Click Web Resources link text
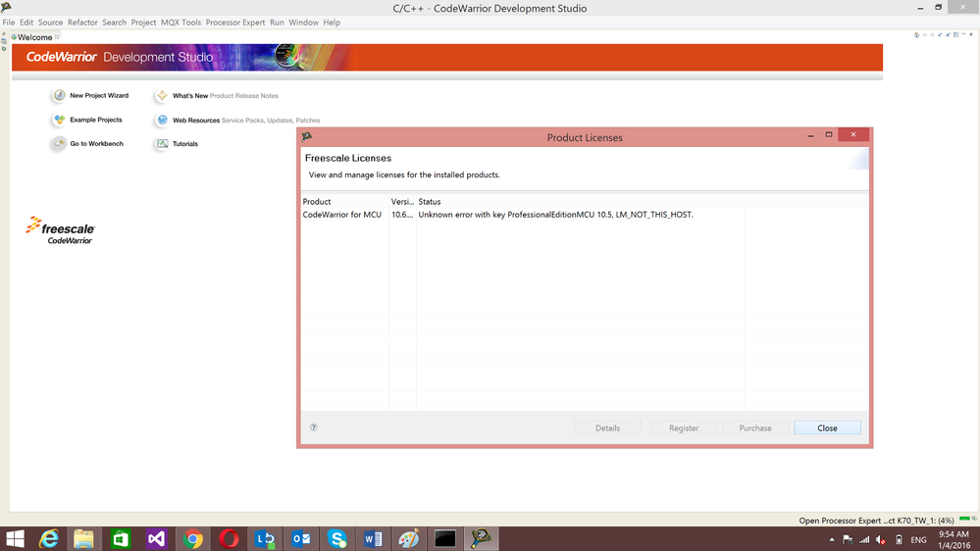Viewport: 980px width, 551px height. click(195, 120)
